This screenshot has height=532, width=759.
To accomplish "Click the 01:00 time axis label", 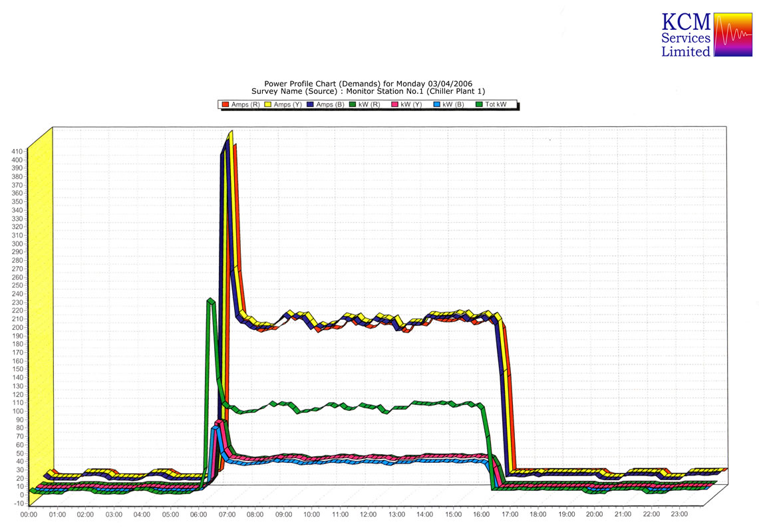I will [x=57, y=515].
